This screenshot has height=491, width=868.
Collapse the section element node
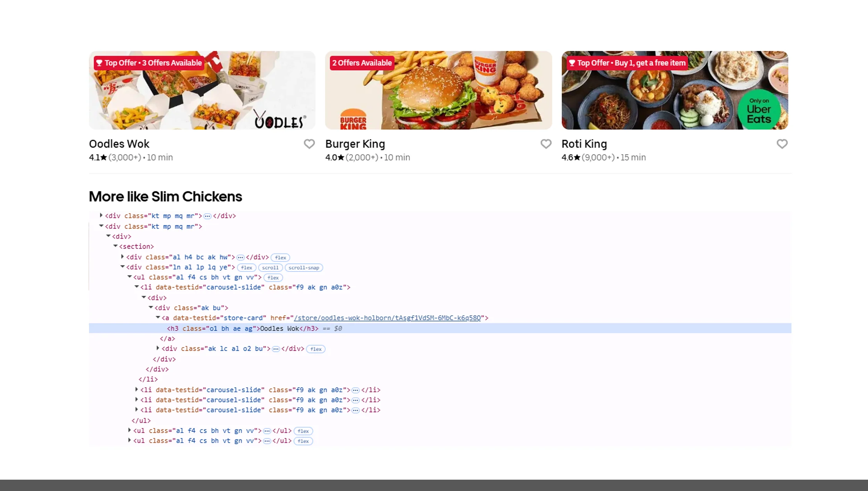click(x=116, y=246)
